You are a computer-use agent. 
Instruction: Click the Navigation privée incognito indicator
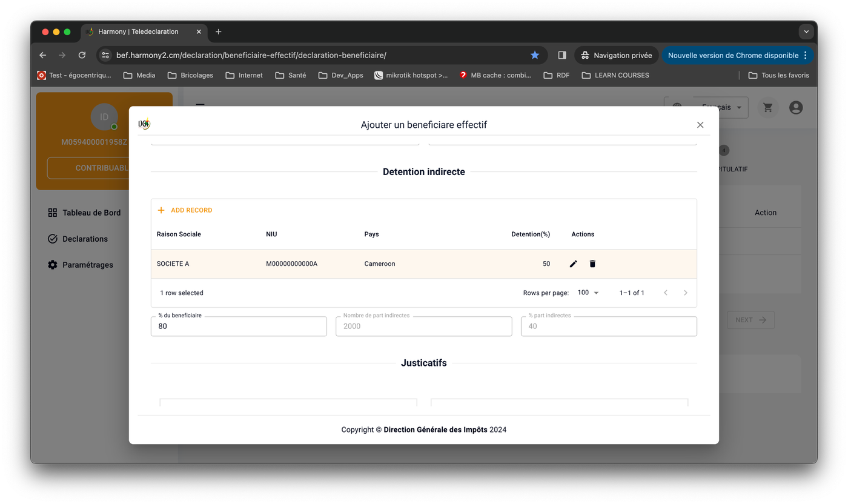[617, 55]
